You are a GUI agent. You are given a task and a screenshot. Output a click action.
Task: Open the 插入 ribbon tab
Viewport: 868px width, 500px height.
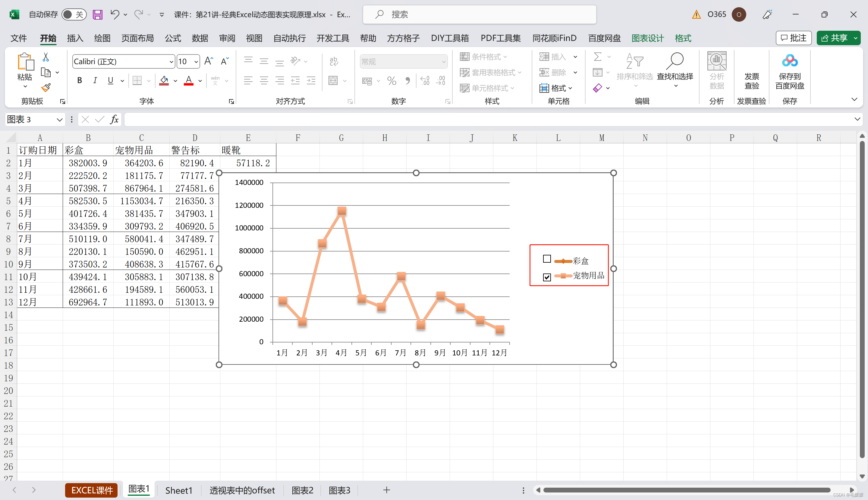[75, 38]
